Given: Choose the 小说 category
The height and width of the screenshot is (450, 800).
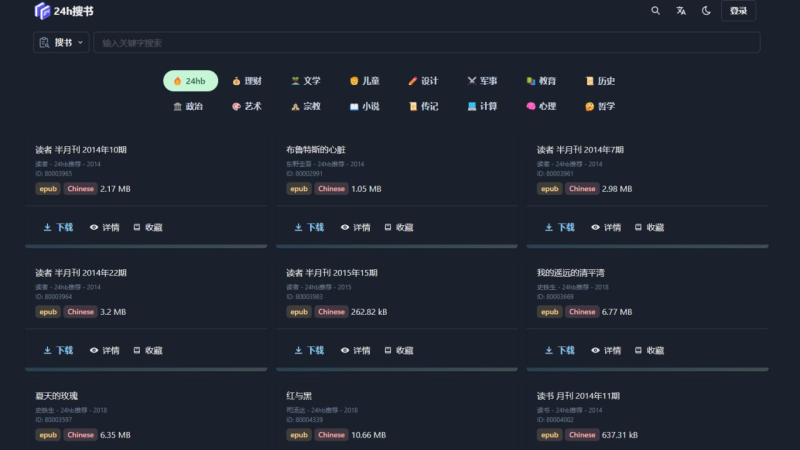Looking at the screenshot, I should coord(364,106).
